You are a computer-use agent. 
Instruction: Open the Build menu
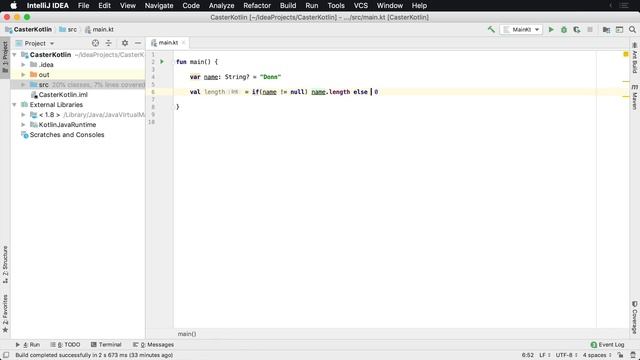click(x=288, y=6)
